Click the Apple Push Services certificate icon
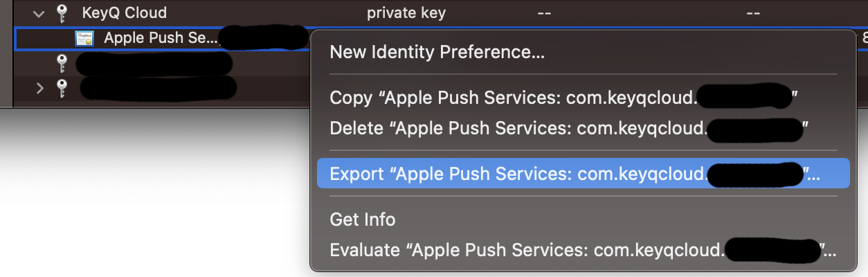868x277 pixels. (84, 38)
